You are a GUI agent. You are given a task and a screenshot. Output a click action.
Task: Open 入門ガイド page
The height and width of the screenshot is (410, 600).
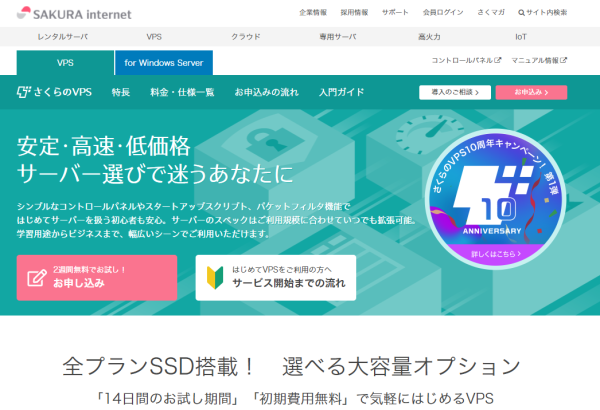click(x=342, y=92)
